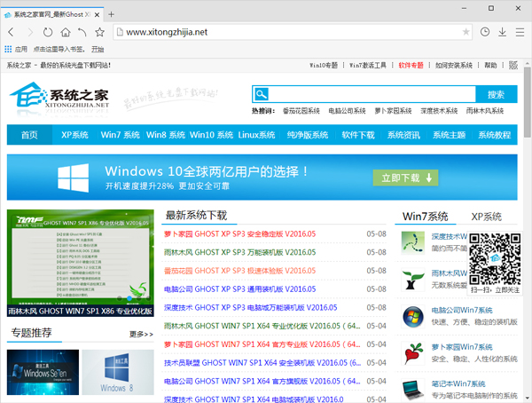Screen dimensions: 532x403
Task: Open 纯净版系统 in navigation bar
Action: coord(308,135)
